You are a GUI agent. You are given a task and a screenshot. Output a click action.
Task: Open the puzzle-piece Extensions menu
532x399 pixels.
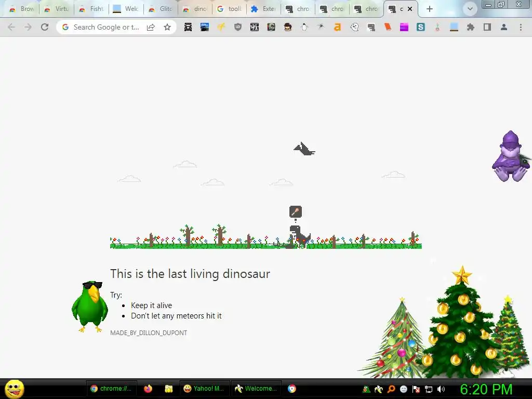pyautogui.click(x=471, y=27)
